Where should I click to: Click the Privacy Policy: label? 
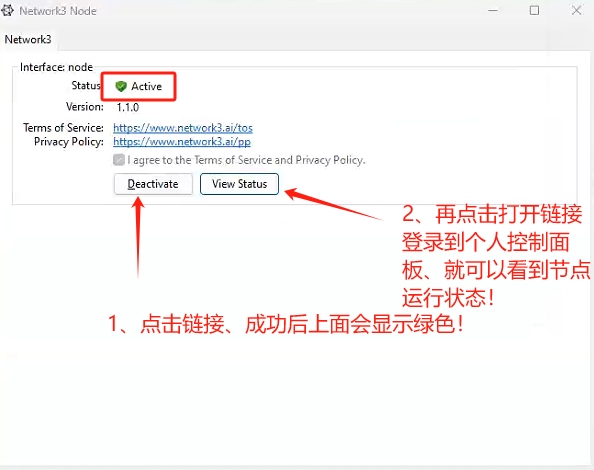(x=69, y=142)
